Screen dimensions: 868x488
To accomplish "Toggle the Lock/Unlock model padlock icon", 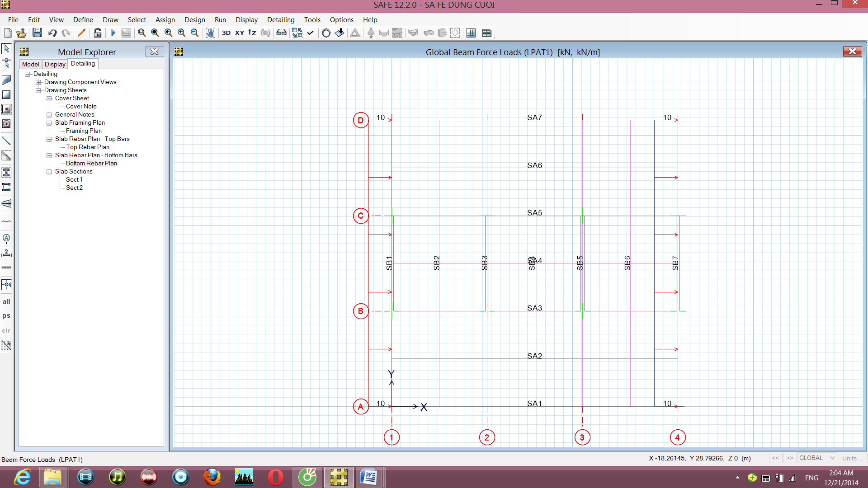I will [97, 33].
